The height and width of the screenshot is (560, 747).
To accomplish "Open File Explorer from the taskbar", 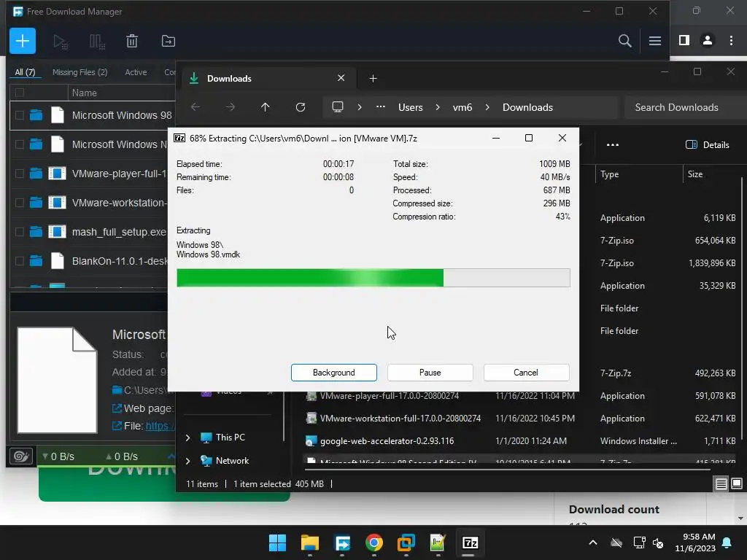I will (x=309, y=542).
